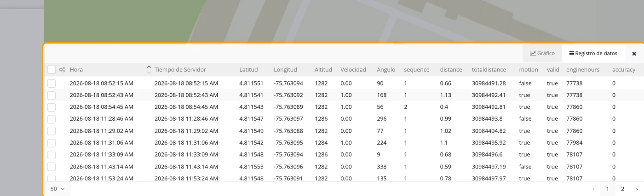Click totaldistance value 30984492.81
Image resolution: width=644 pixels, height=196 pixels.
point(489,107)
